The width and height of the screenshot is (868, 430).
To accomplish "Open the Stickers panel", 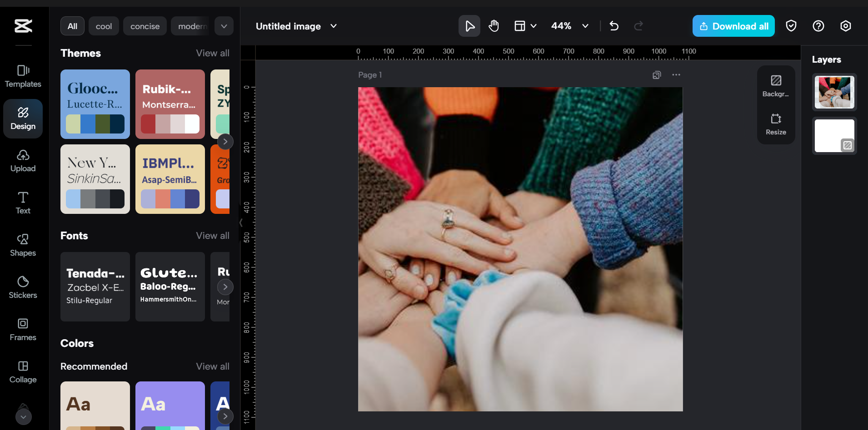I will tap(23, 287).
